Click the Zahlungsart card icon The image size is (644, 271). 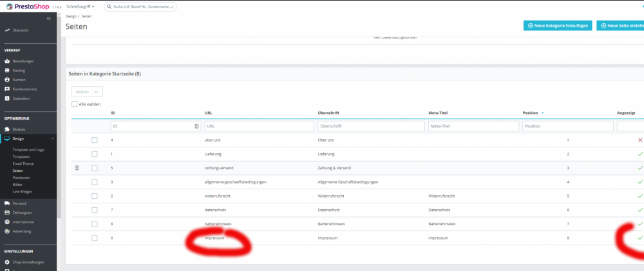[7, 212]
